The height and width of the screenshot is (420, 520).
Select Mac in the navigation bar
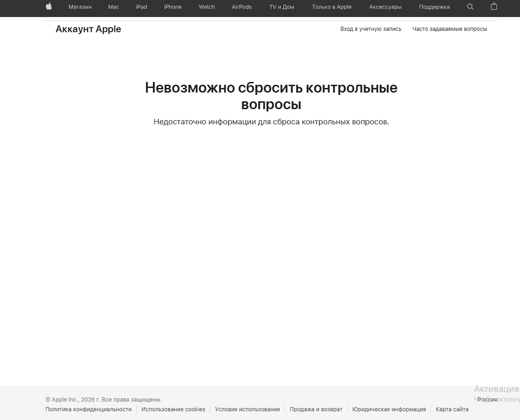(x=113, y=7)
